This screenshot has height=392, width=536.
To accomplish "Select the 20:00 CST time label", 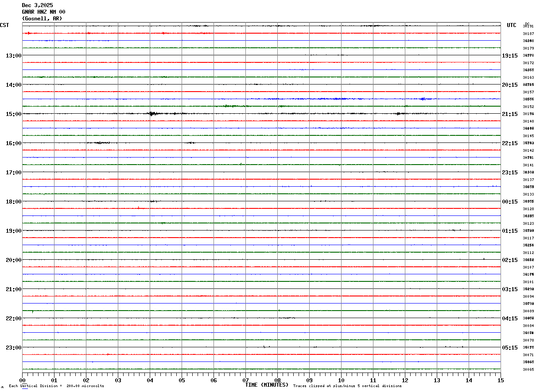I will click(x=14, y=260).
